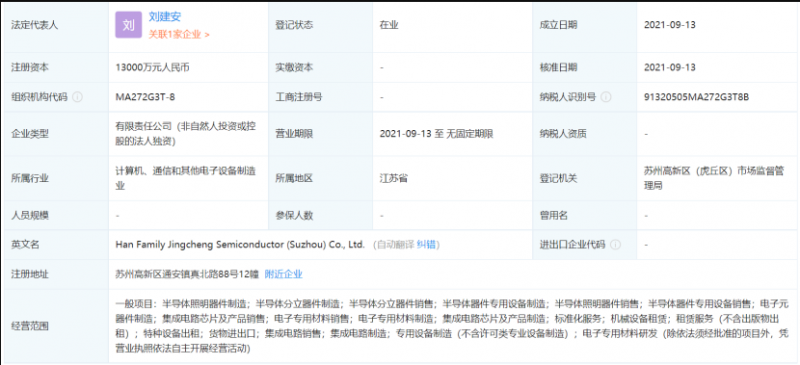Select 登记机关 value 苏州高新区市场监督管理局
800x365 pixels.
pyautogui.click(x=716, y=178)
